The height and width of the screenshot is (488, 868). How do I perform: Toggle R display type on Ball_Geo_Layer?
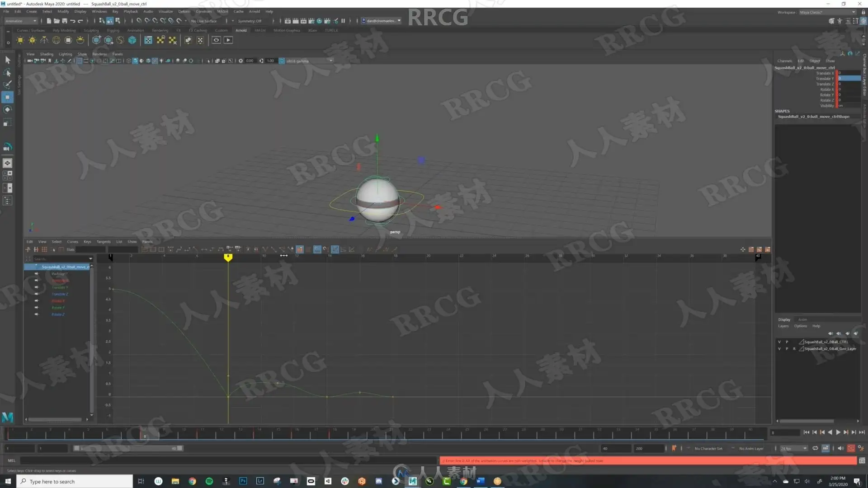[x=794, y=349]
